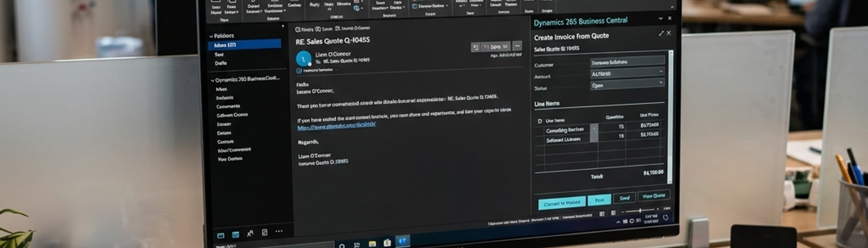Viewport: 868px width, 248px height.
Task: Click the unit price cell of the Consulting row
Action: [649, 125]
